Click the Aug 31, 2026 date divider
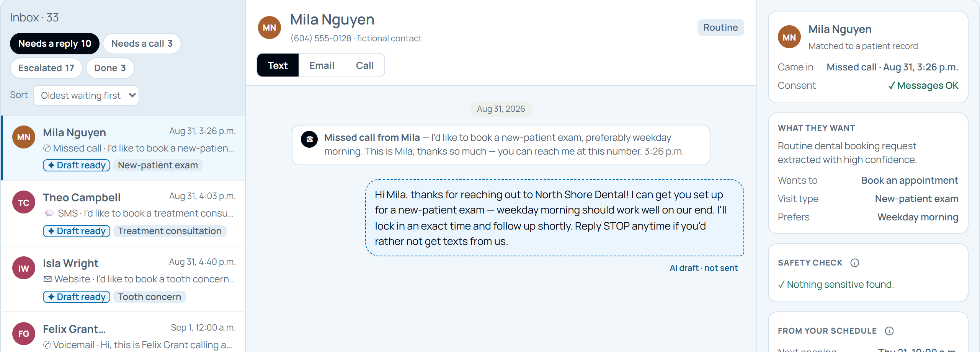Screen dimensions: 980x352 501,109
